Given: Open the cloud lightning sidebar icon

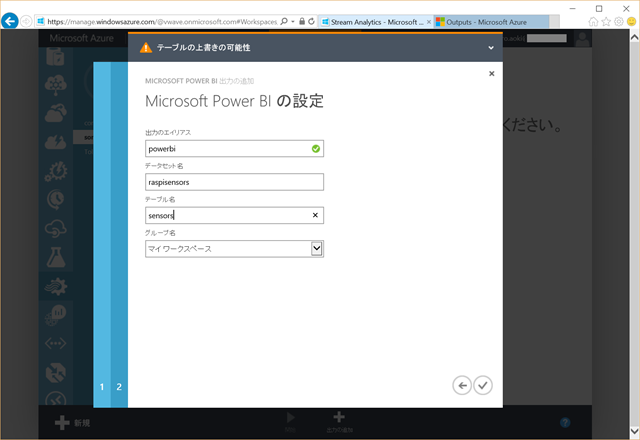Looking at the screenshot, I should 56,142.
